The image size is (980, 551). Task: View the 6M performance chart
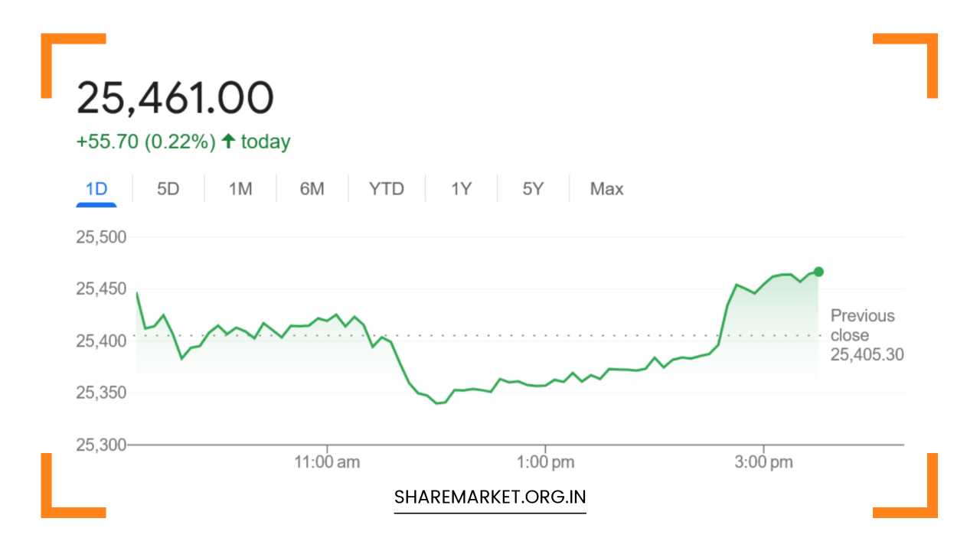[312, 188]
